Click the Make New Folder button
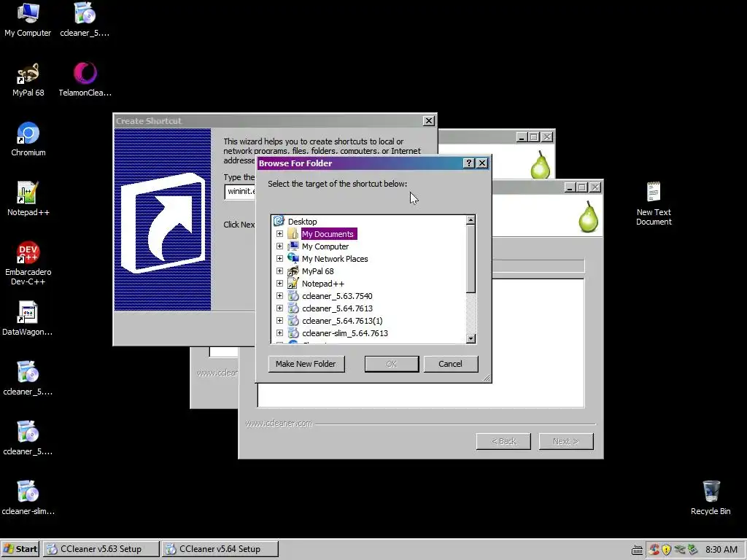 coord(306,364)
